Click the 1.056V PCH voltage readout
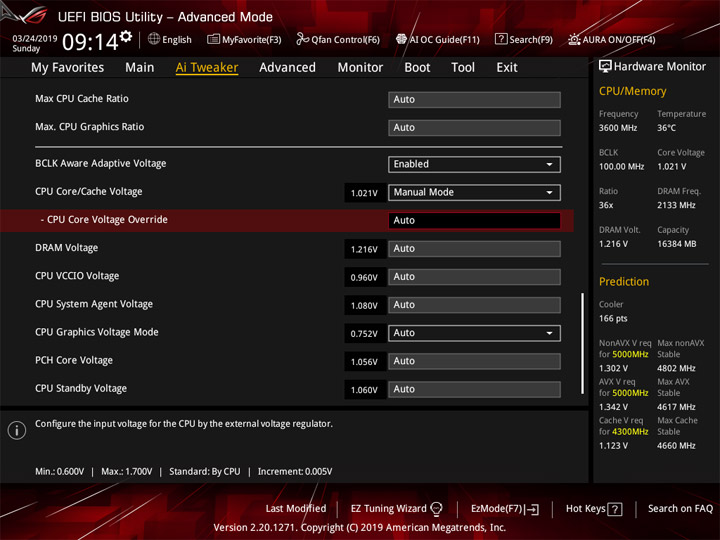Screen dimensions: 720x540 pyautogui.click(x=364, y=362)
